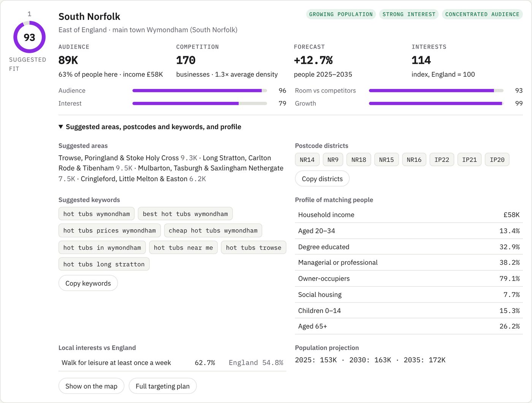
Task: Click the 'hot tubs near me' keyword
Action: coord(184,248)
